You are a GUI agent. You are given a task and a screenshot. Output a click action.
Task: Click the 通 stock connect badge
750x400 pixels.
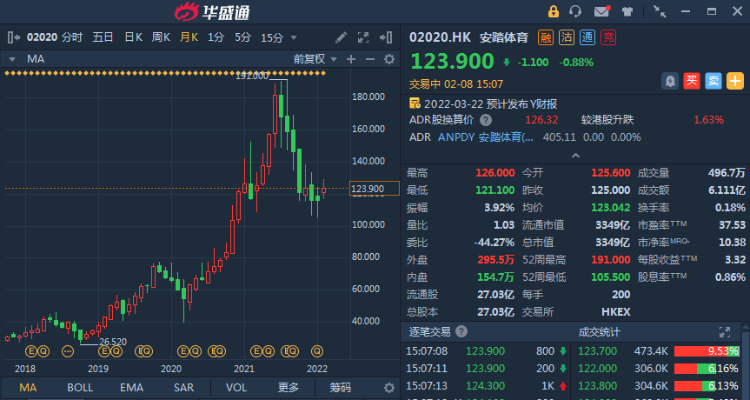pos(587,37)
